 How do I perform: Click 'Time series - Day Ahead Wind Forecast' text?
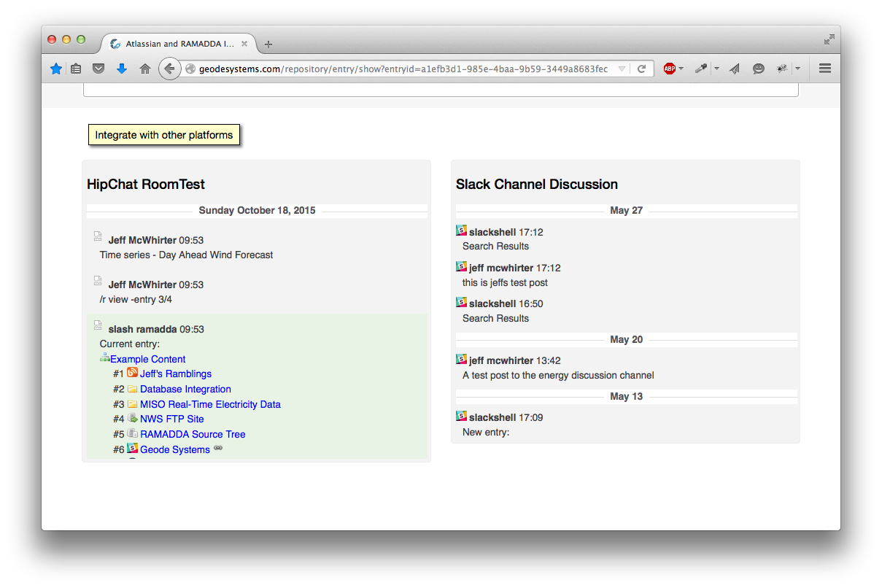click(186, 255)
